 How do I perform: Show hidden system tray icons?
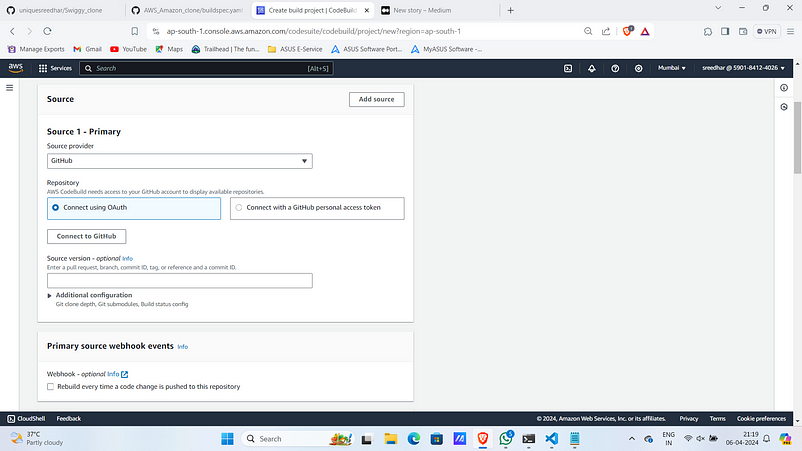pyautogui.click(x=632, y=439)
